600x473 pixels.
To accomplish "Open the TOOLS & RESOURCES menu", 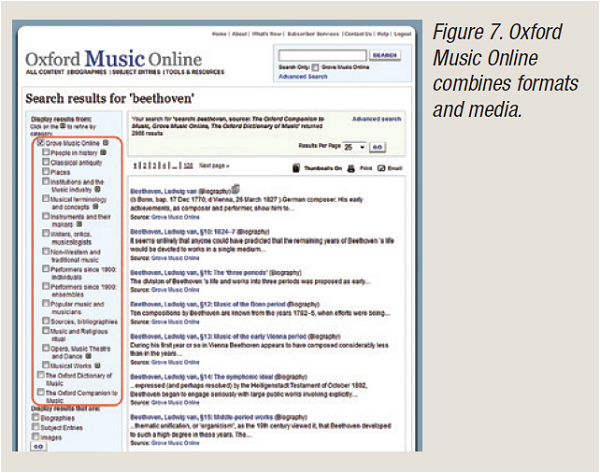I will click(195, 72).
